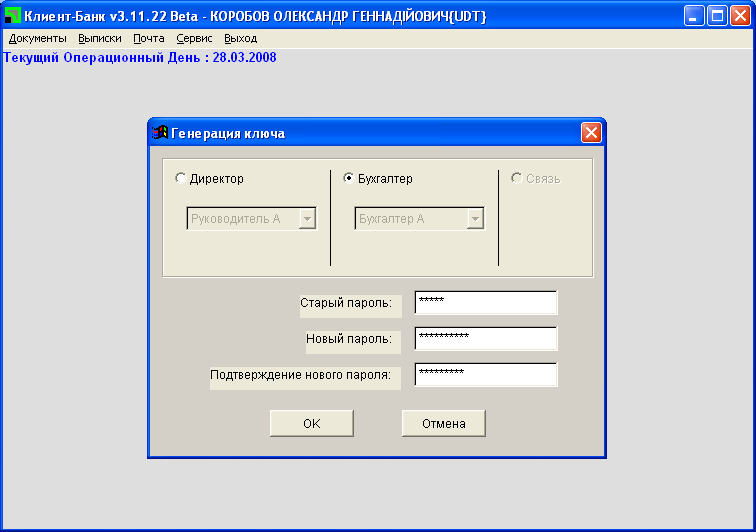This screenshot has width=756, height=532.
Task: Minimize the Клиент-Банк window
Action: click(x=694, y=16)
